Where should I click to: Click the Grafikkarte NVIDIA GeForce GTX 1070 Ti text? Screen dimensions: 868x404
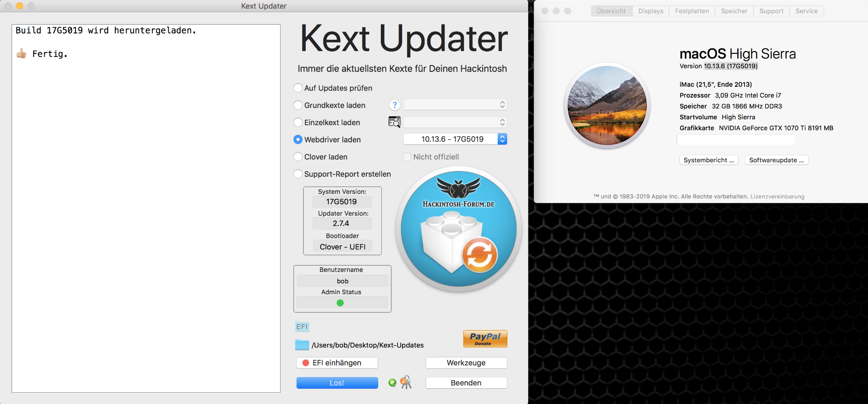(756, 128)
